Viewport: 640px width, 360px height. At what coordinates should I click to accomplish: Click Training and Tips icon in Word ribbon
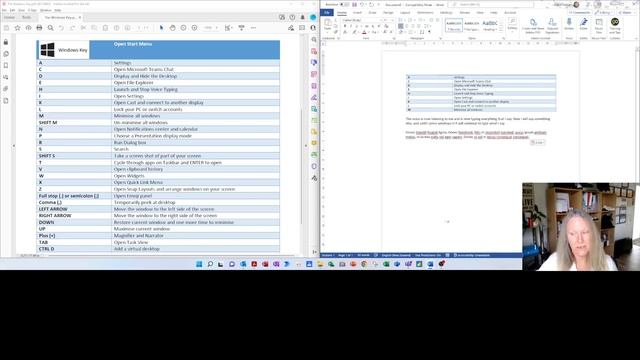pos(615,25)
